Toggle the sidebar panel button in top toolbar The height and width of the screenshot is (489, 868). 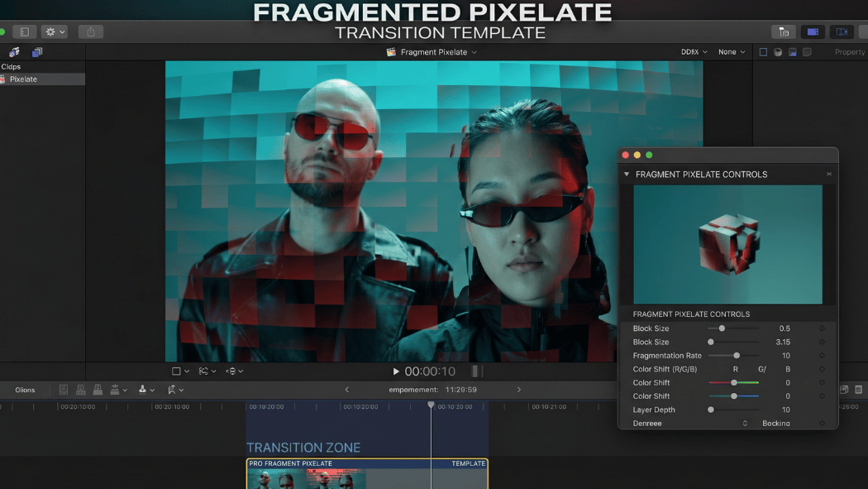pos(24,31)
